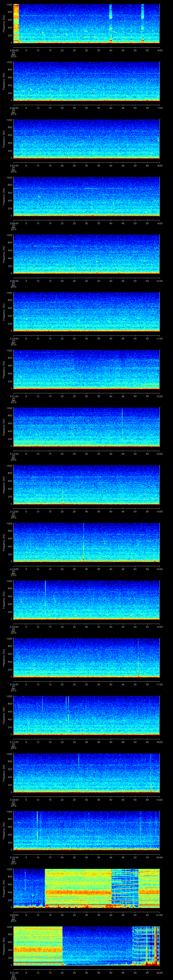Click the '3:20:00' start time label

coord(13,915)
